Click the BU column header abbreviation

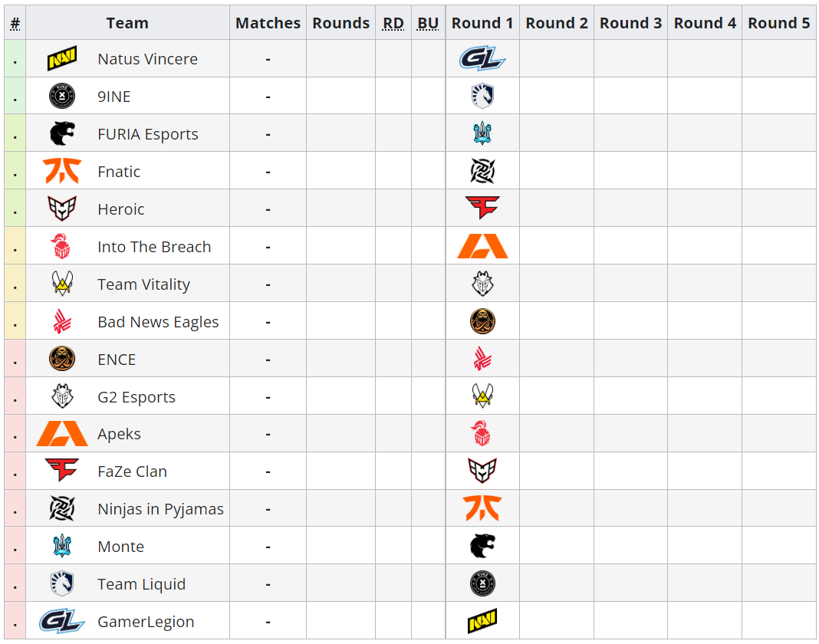click(x=428, y=23)
